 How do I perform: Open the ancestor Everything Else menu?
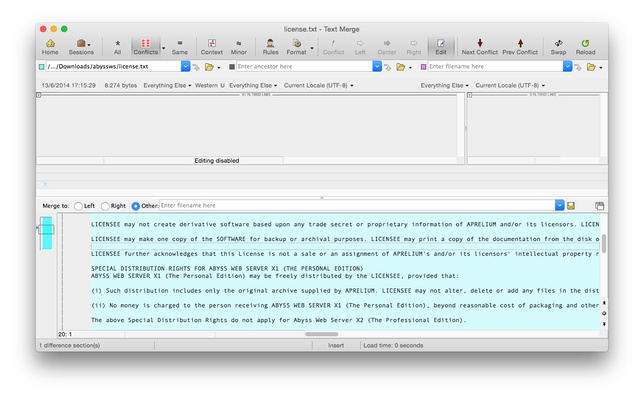coord(253,85)
